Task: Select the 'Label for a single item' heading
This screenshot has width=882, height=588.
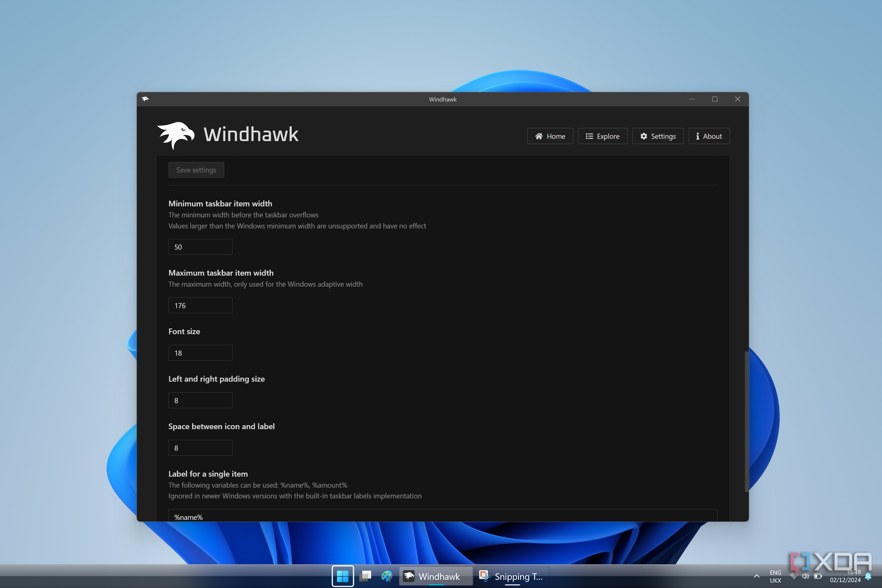Action: 208,474
